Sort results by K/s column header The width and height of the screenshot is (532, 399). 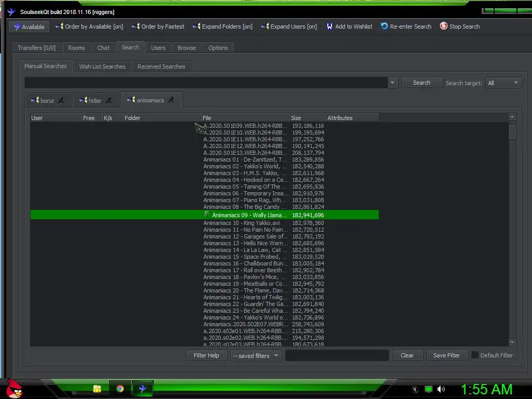pyautogui.click(x=112, y=118)
